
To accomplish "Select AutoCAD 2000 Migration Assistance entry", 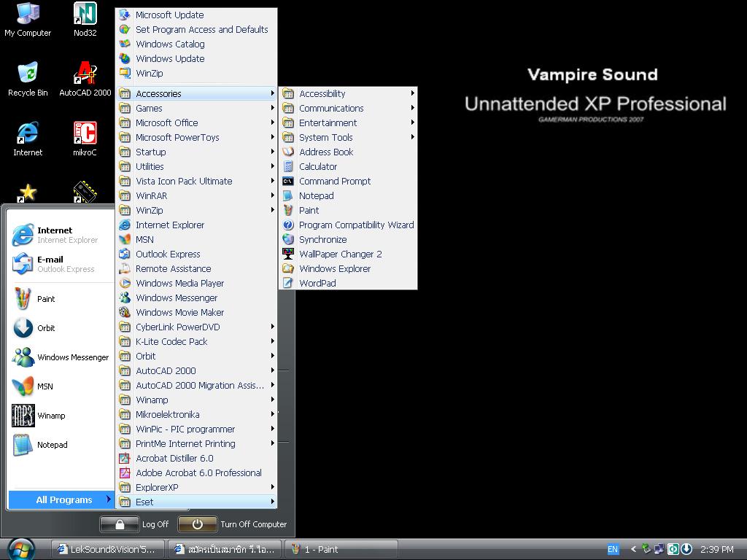I will click(196, 385).
